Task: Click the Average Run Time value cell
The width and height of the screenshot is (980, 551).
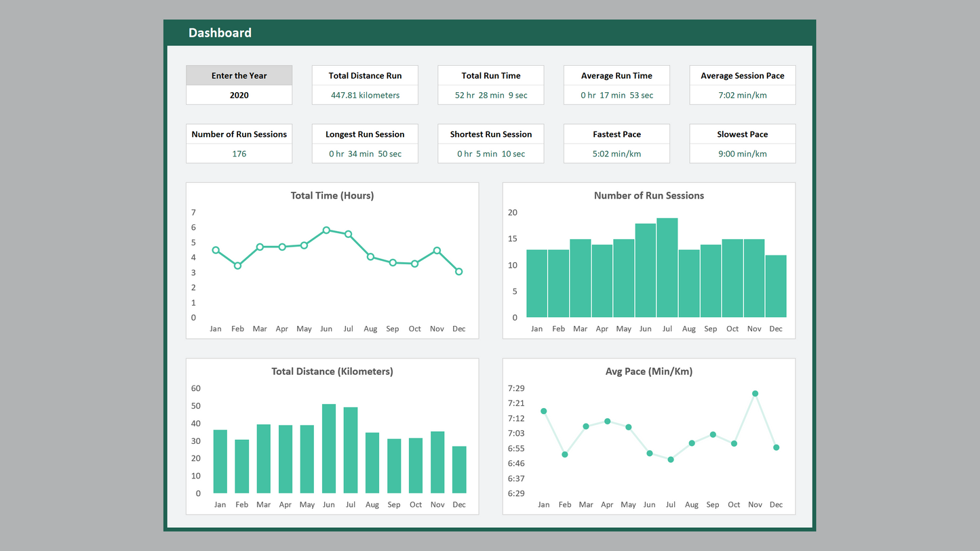Action: point(616,96)
